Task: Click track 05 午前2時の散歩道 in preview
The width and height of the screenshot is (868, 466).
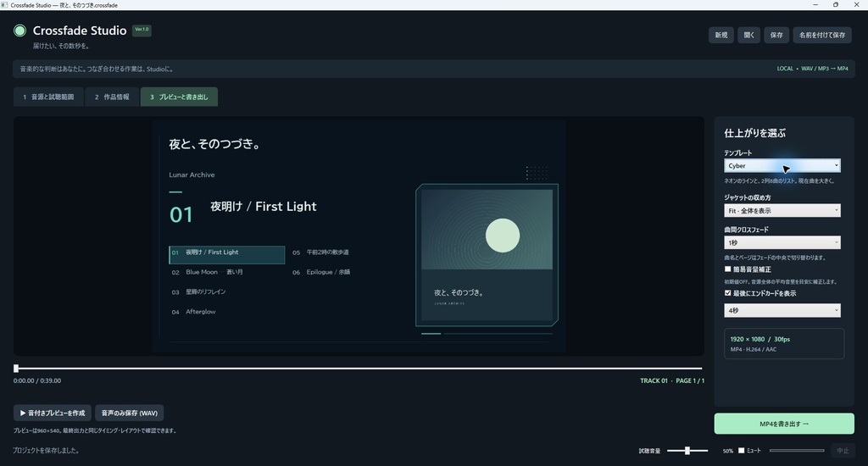Action: (x=321, y=252)
